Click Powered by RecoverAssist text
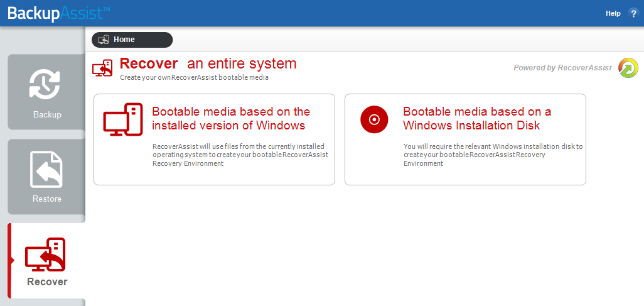This screenshot has height=306, width=644. (562, 68)
